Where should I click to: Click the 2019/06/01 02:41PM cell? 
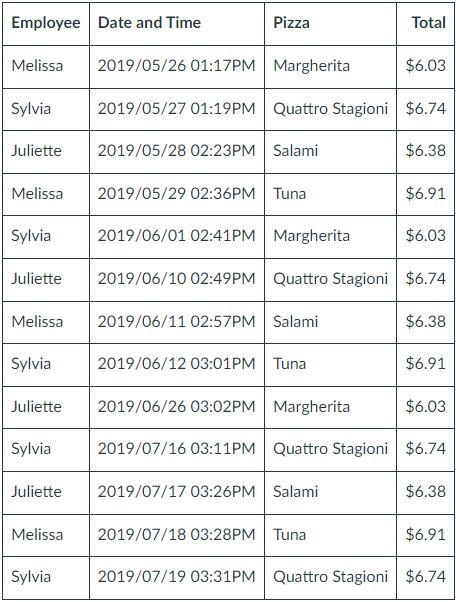(x=177, y=236)
